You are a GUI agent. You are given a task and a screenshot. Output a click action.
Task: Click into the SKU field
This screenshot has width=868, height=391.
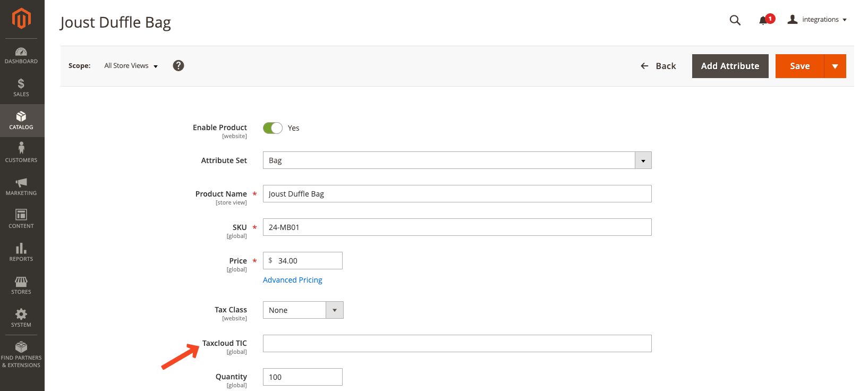click(457, 227)
